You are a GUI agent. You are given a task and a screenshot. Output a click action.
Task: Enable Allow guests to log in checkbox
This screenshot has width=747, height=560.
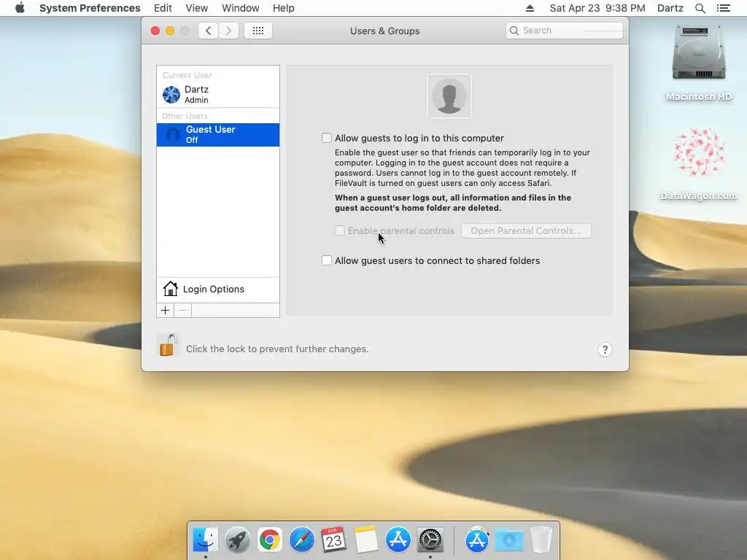[326, 138]
